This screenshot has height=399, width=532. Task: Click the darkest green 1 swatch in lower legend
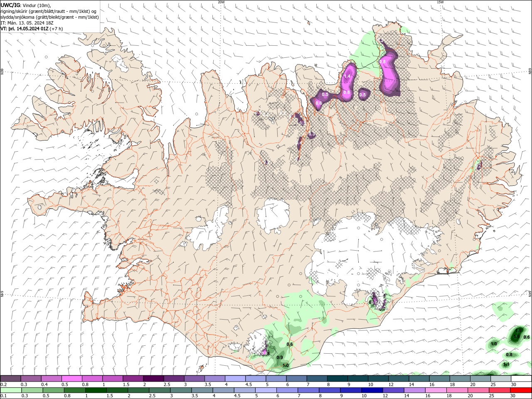96,390
